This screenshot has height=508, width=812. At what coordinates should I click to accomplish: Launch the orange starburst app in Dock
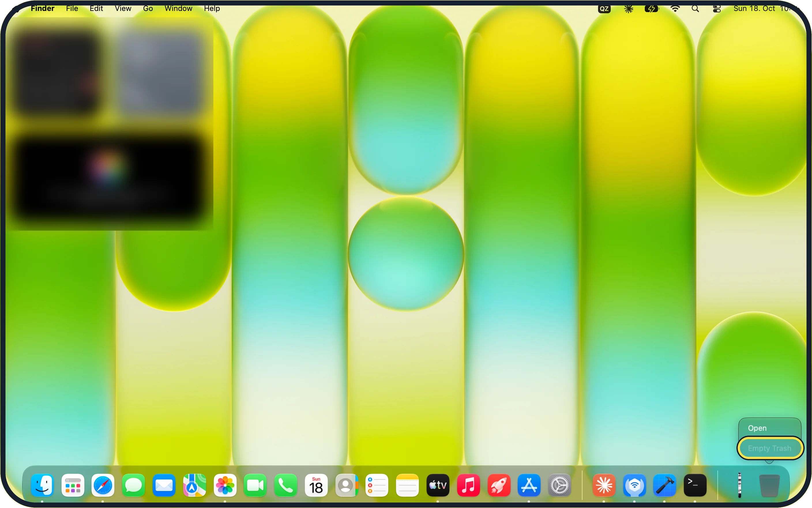pyautogui.click(x=604, y=485)
